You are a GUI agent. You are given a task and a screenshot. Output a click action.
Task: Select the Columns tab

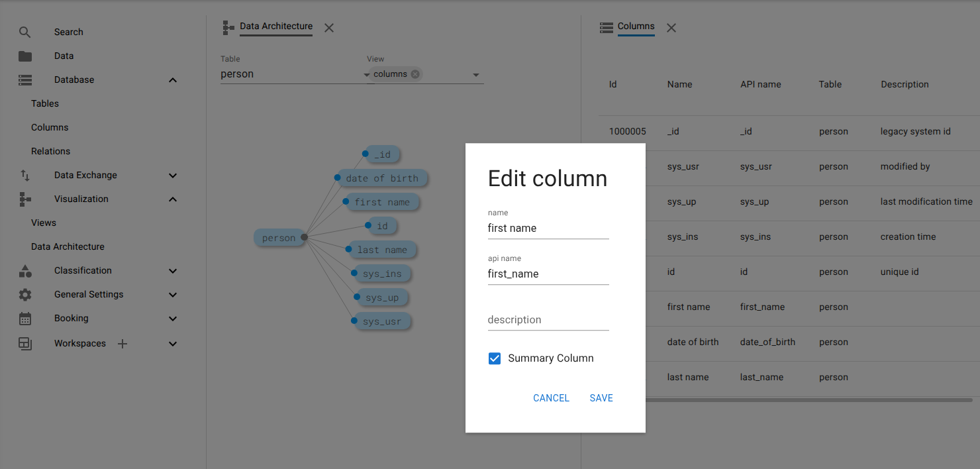click(x=636, y=27)
